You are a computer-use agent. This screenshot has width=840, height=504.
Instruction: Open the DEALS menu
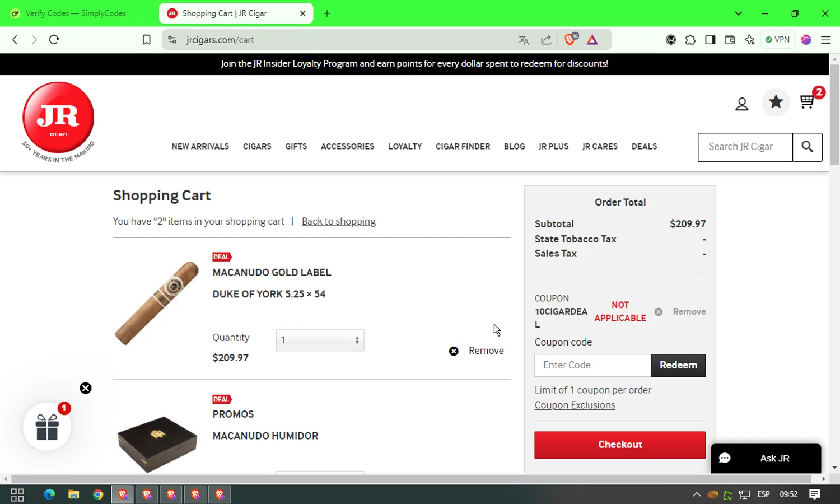(644, 146)
